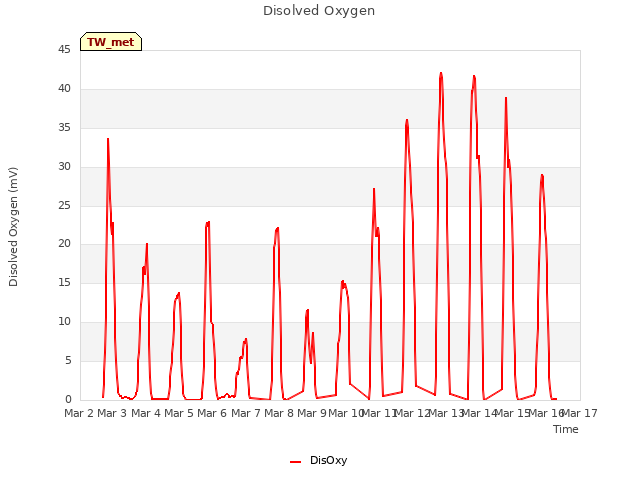Click the 30 y-axis value
Image resolution: width=640 pixels, height=480 pixels.
(x=64, y=167)
